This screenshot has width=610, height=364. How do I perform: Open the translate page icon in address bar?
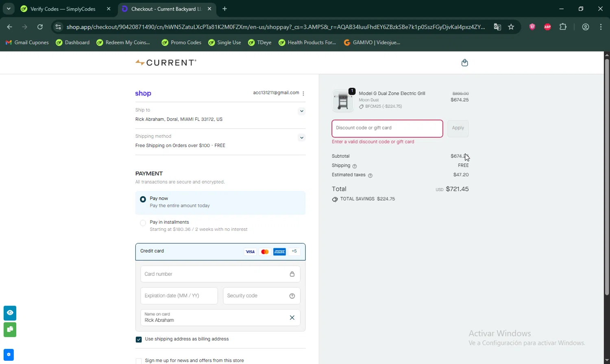tap(497, 27)
